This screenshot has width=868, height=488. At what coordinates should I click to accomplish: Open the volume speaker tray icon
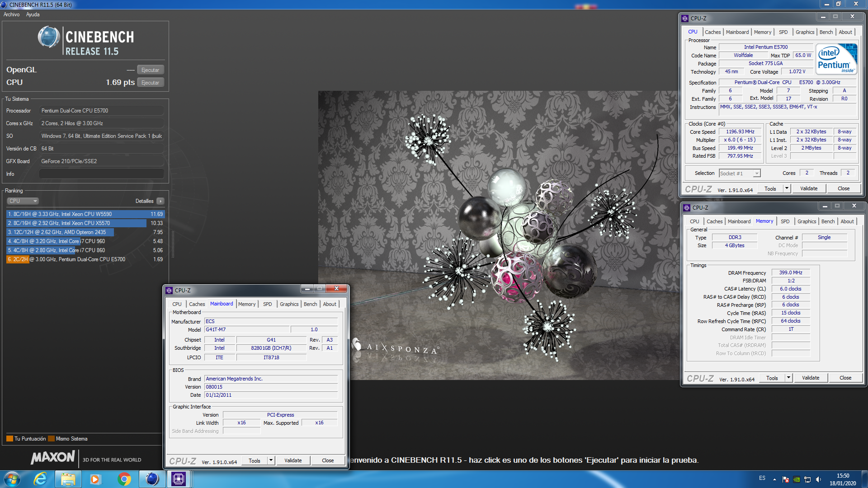click(x=818, y=479)
